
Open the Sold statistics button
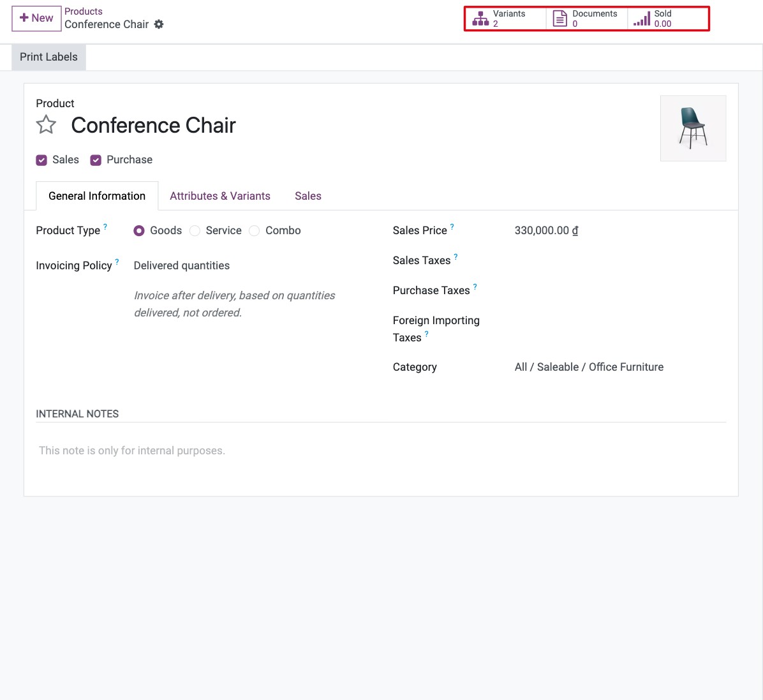[x=667, y=19]
